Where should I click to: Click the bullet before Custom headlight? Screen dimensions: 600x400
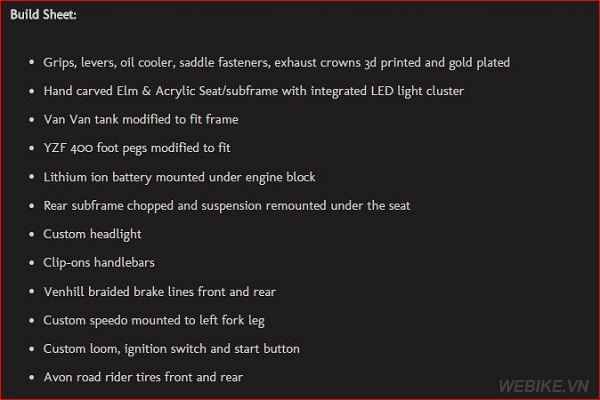[x=32, y=234]
